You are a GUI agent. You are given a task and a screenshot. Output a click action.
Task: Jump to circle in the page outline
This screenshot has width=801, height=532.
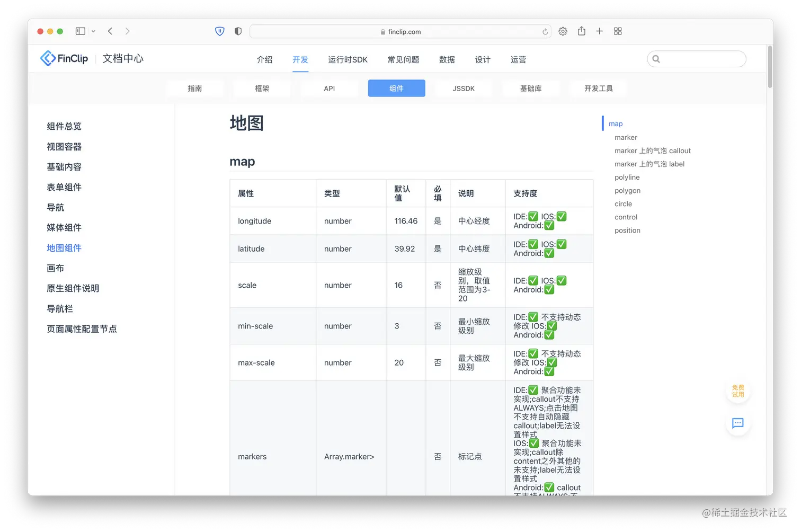tap(624, 203)
